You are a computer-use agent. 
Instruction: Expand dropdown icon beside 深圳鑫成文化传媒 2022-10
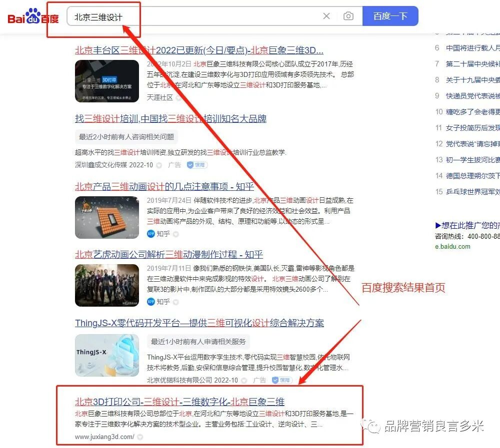click(159, 165)
